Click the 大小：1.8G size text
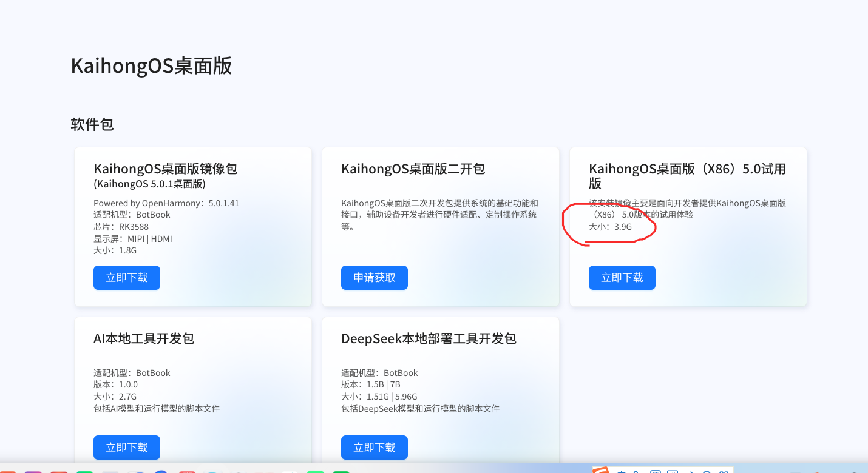Viewport: 868px width, 473px height. click(x=115, y=250)
